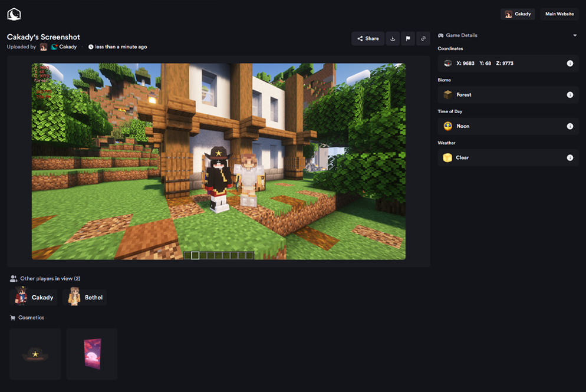Click the Lunar Client moon logo

point(14,14)
